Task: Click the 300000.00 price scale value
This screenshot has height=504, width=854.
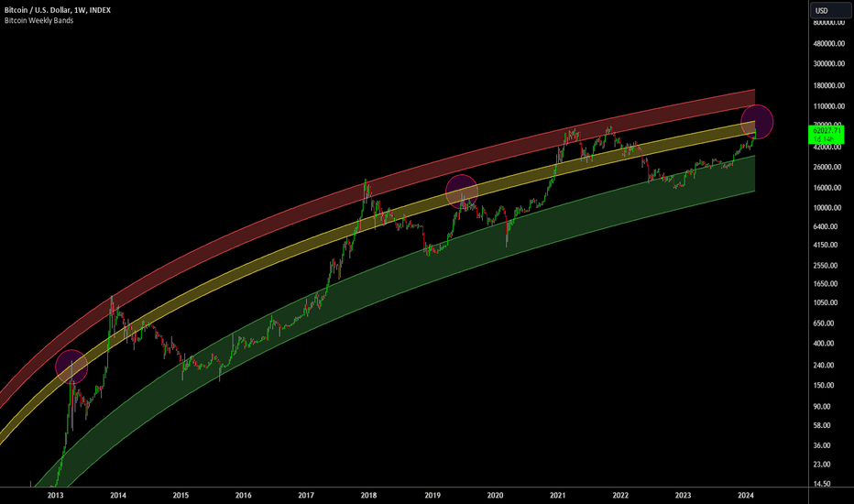Action: (829, 64)
